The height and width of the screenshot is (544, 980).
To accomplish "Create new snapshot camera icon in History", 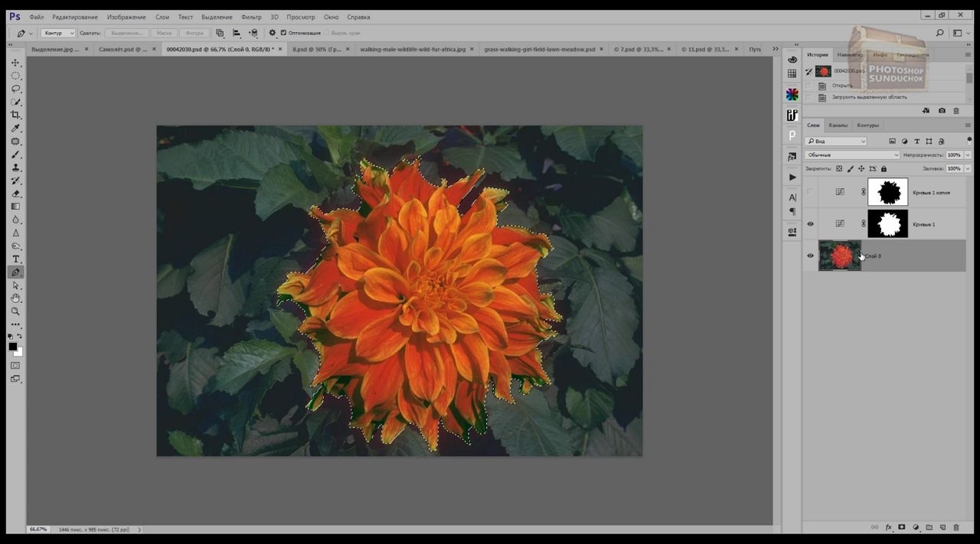I will 942,111.
